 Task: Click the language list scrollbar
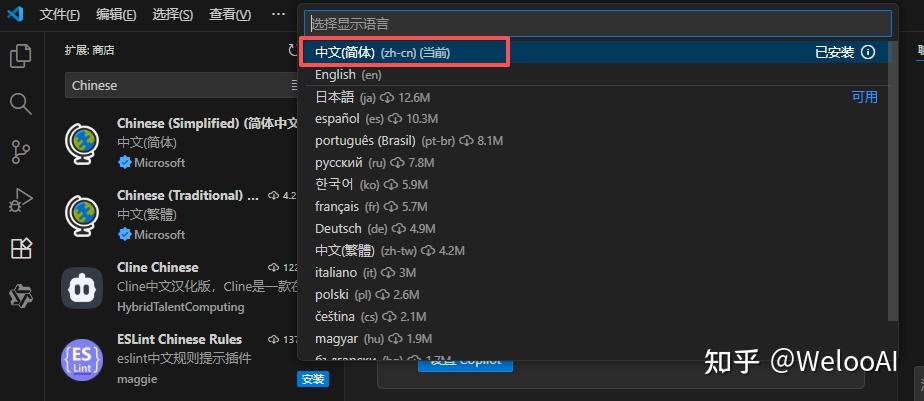point(893,182)
